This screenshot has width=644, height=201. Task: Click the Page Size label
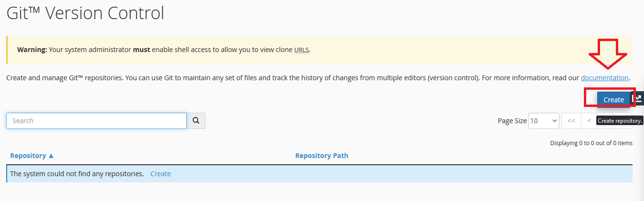pyautogui.click(x=512, y=121)
